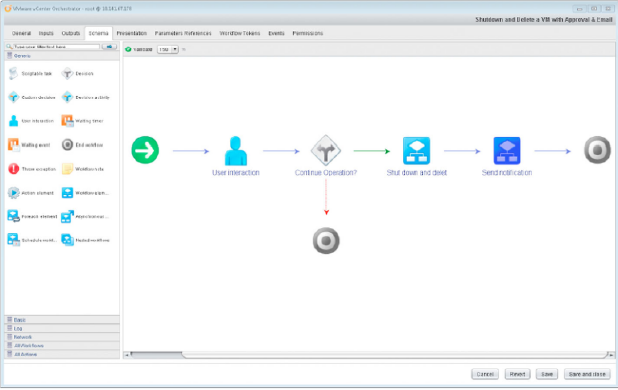618x390 pixels.
Task: Select the User interaction node on canvas
Action: (x=236, y=151)
